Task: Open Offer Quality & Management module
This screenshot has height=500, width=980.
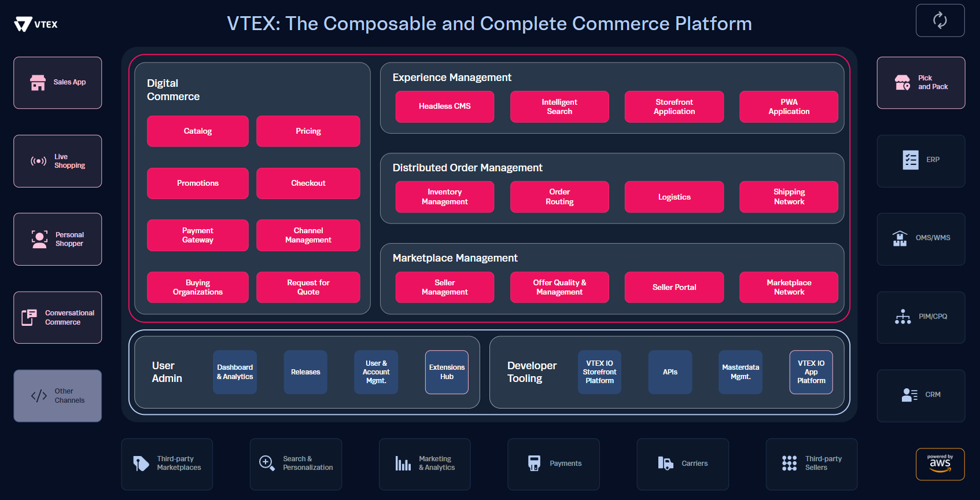Action: [x=559, y=288]
